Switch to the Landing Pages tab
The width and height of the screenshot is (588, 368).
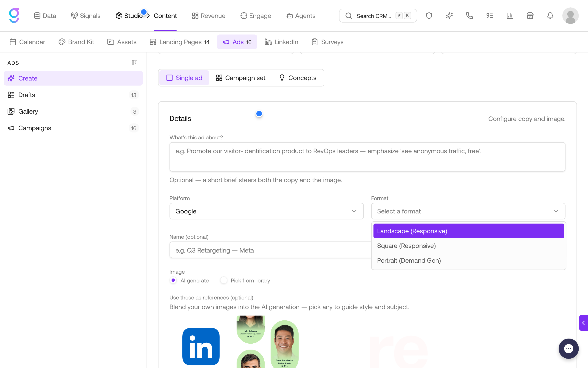pos(180,42)
